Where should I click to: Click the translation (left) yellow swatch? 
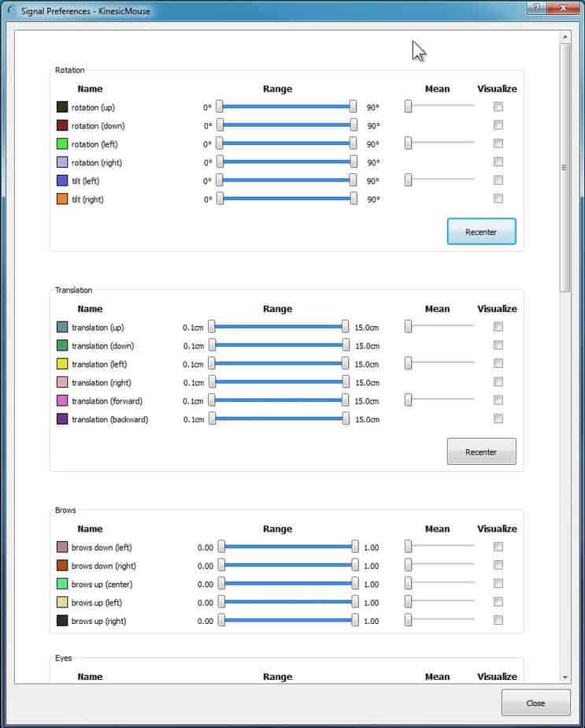62,364
